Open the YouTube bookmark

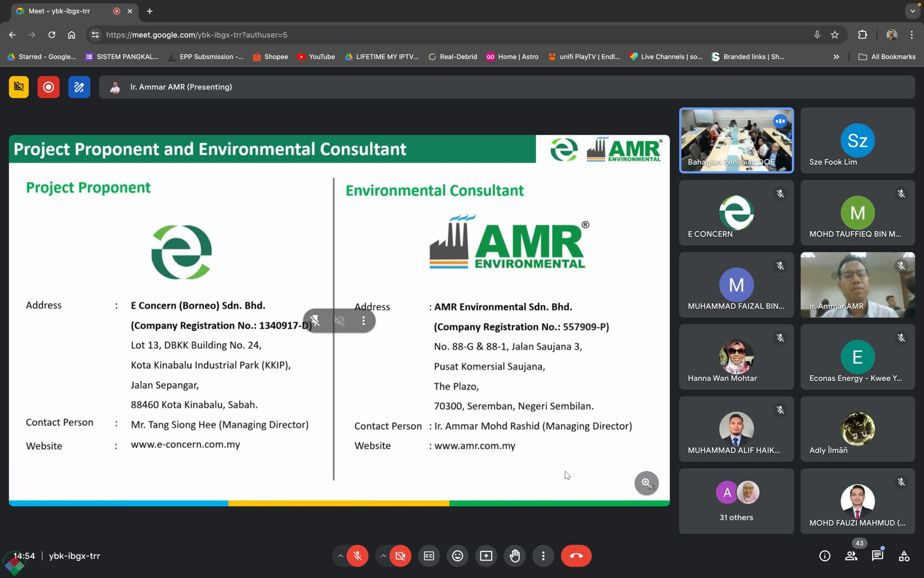click(316, 57)
